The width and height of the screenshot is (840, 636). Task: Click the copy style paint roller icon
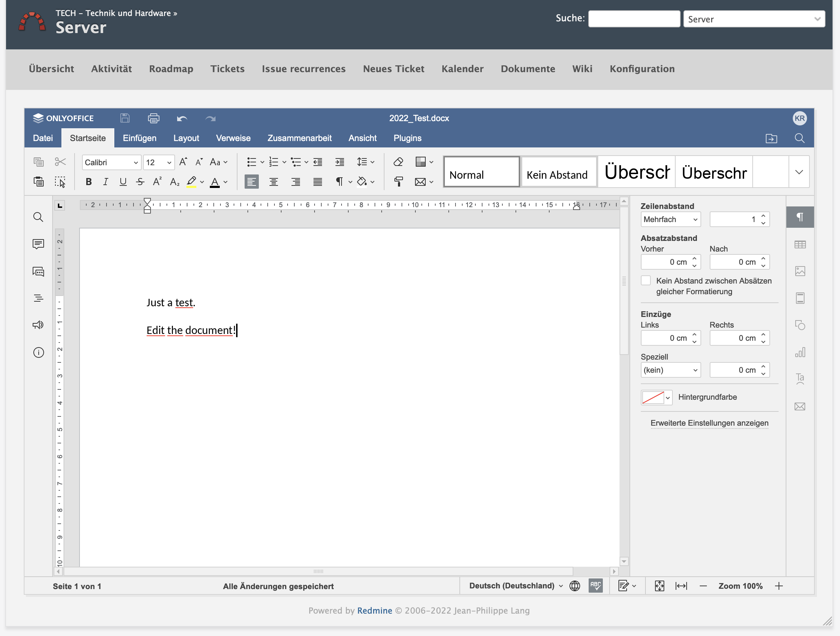point(398,182)
